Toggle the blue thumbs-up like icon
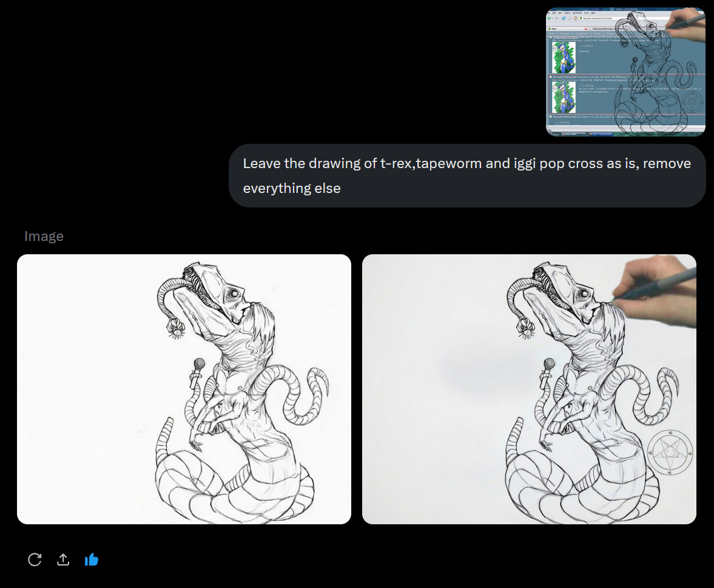Image resolution: width=714 pixels, height=588 pixels. 92,559
